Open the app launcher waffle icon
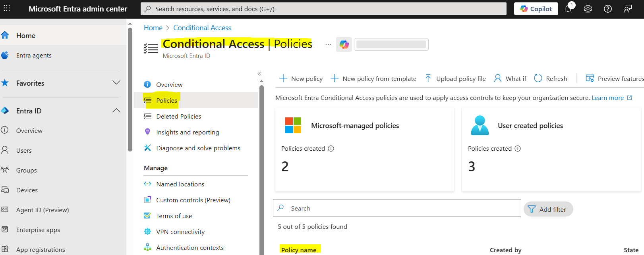The image size is (644, 255). click(7, 8)
